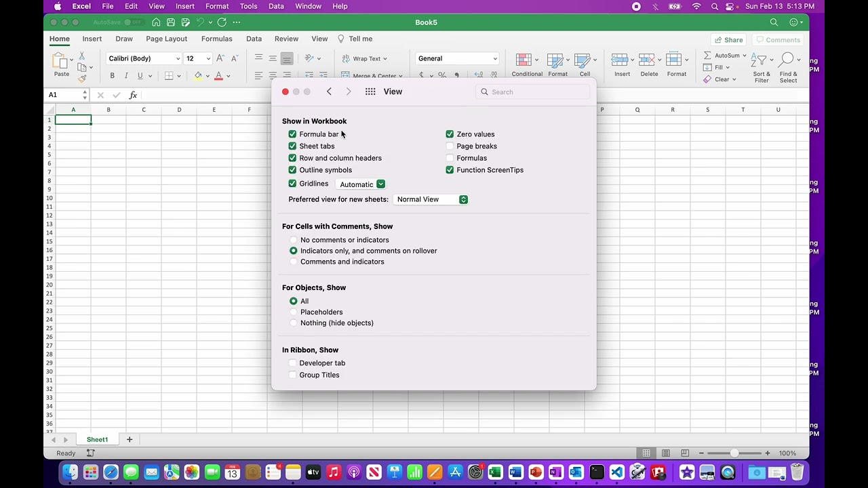
Task: Toggle Row and column headers checkbox
Action: [x=292, y=158]
